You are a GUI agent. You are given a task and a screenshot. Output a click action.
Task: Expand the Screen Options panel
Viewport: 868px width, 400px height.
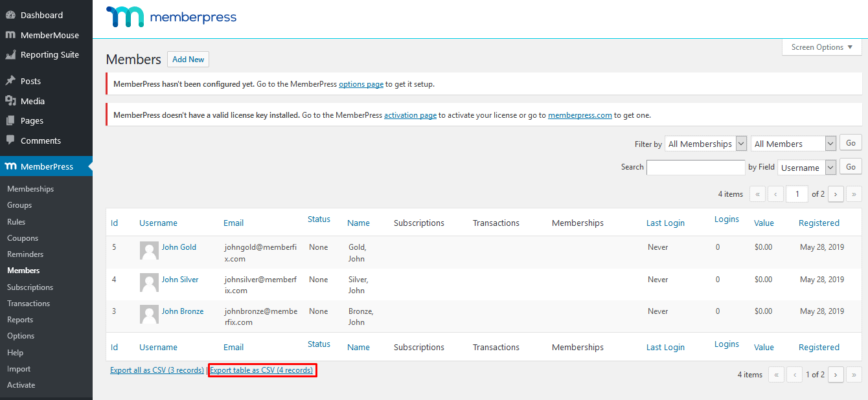point(821,47)
